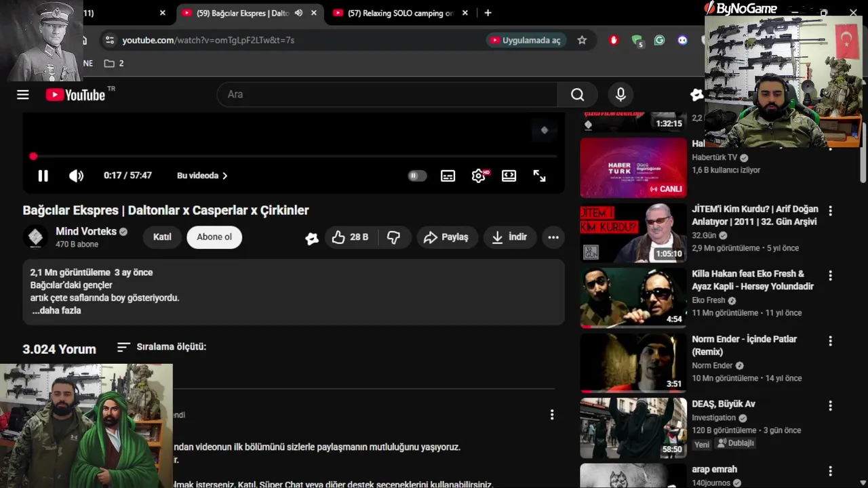The width and height of the screenshot is (868, 488).
Task: View site information icon in address bar
Action: point(110,40)
